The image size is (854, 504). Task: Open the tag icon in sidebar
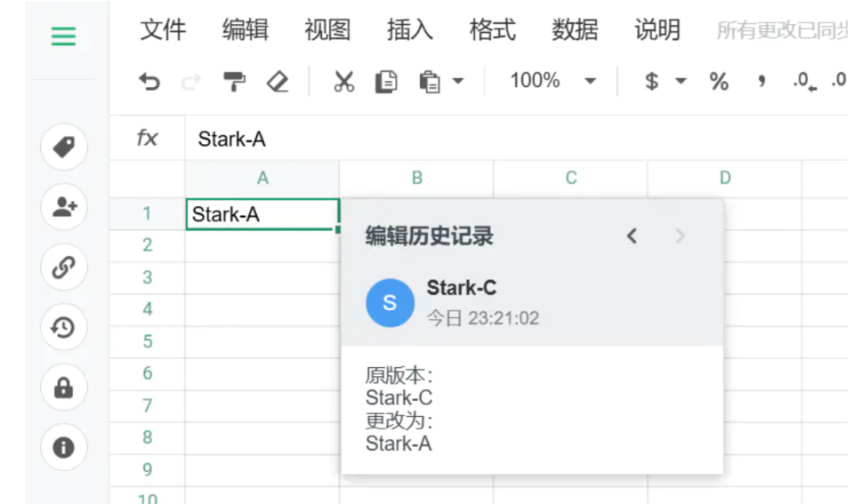tap(63, 147)
